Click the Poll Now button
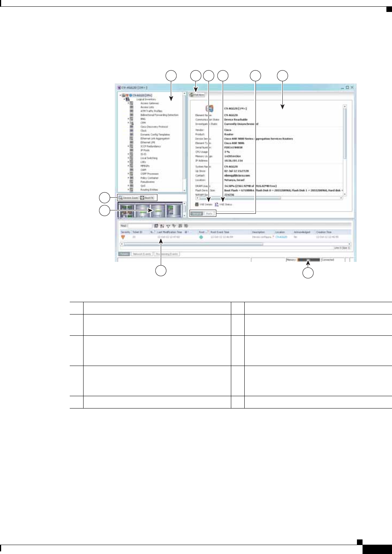This screenshot has height=554, width=392. click(197, 95)
